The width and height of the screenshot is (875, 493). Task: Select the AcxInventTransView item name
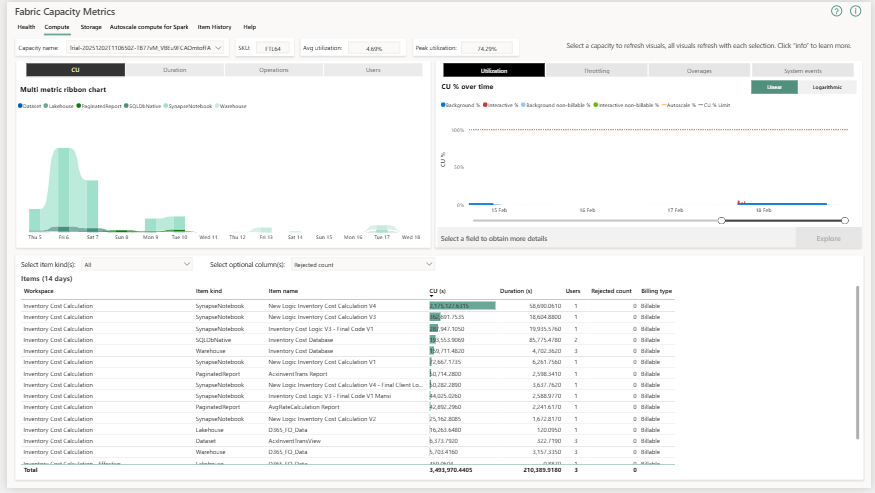(294, 441)
